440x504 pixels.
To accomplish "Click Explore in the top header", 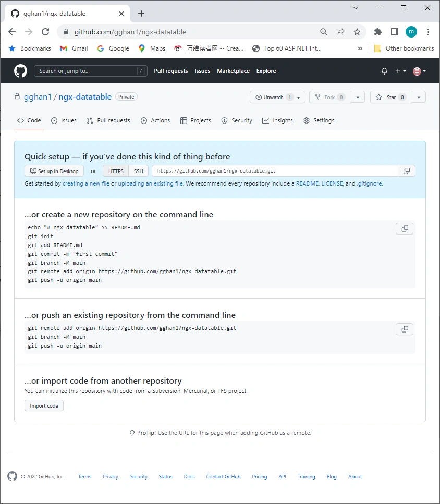I will click(266, 71).
